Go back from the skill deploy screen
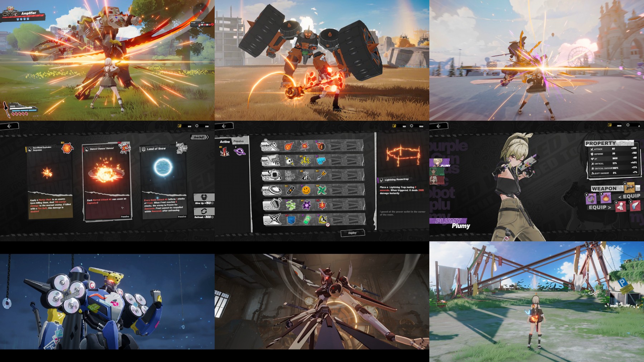Screen dimensions: 644x362 224,126
